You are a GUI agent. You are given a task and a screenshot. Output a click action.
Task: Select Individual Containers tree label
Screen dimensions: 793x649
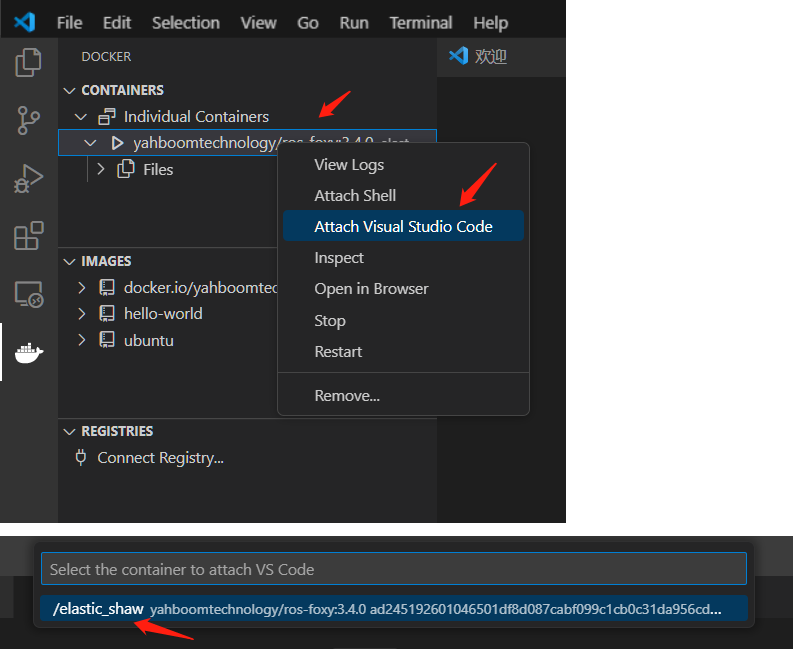pyautogui.click(x=196, y=117)
